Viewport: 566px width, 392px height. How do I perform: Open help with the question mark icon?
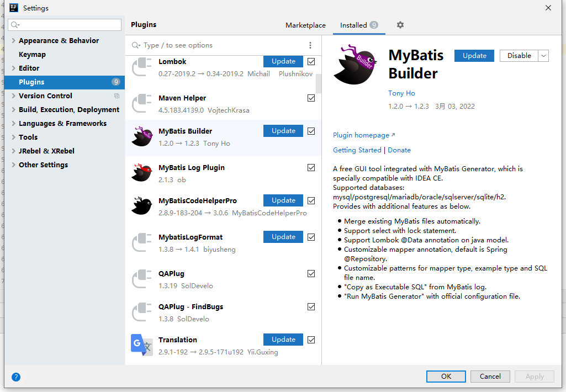click(16, 377)
